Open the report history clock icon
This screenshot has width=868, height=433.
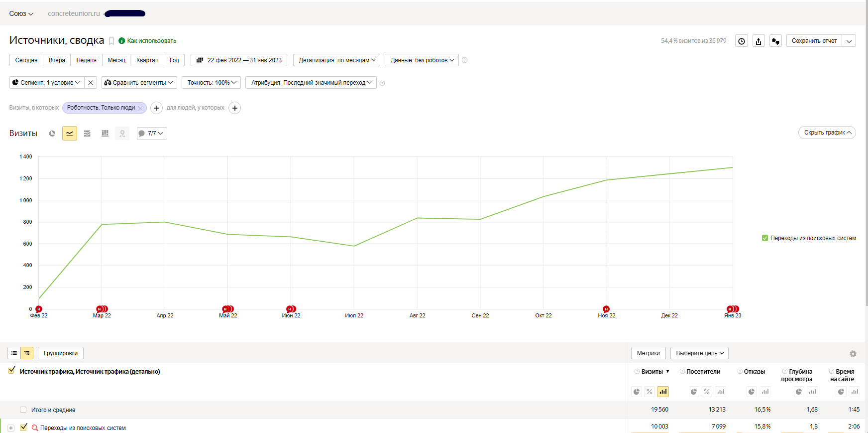[x=742, y=41]
